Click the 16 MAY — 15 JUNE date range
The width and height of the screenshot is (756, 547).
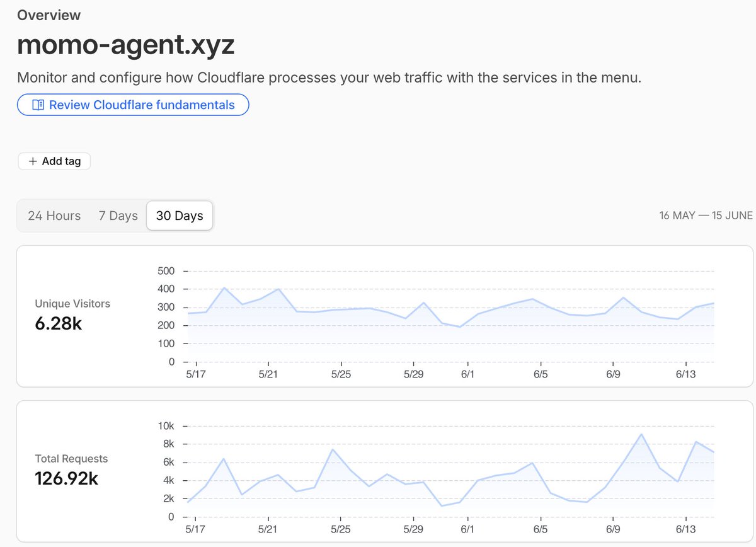(706, 216)
